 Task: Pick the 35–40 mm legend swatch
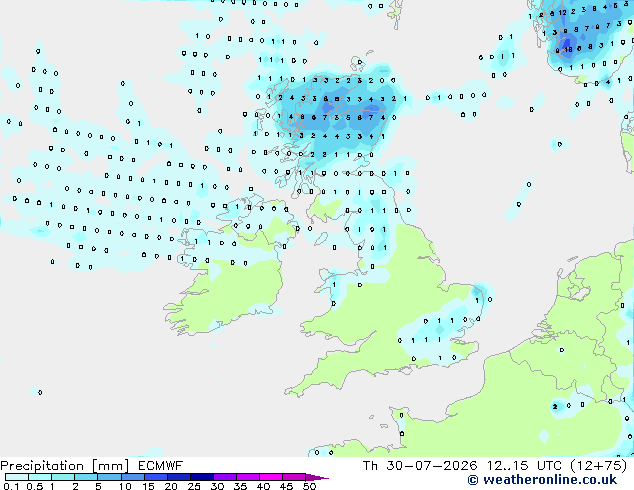[247, 477]
